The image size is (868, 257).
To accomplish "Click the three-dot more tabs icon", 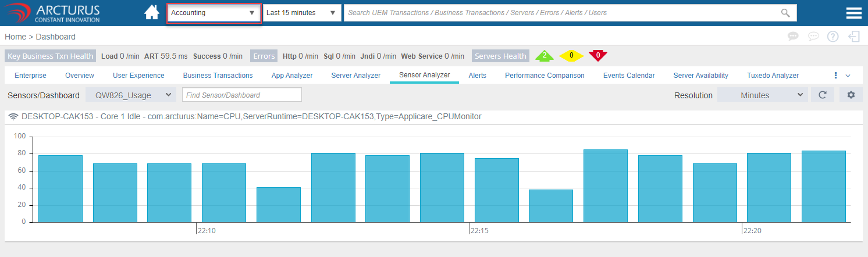I will tap(835, 76).
